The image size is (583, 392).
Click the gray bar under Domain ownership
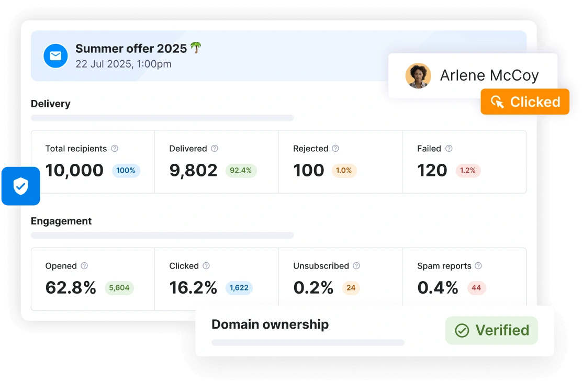coord(308,343)
